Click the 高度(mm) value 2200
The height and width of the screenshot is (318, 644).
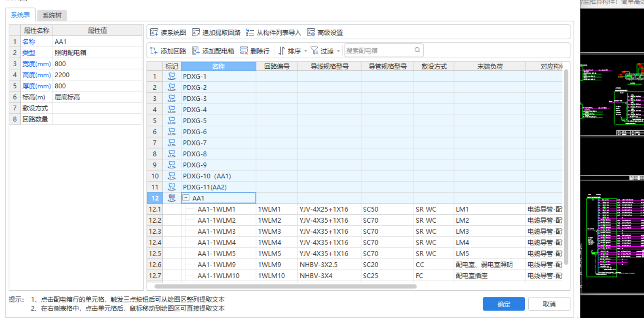98,75
